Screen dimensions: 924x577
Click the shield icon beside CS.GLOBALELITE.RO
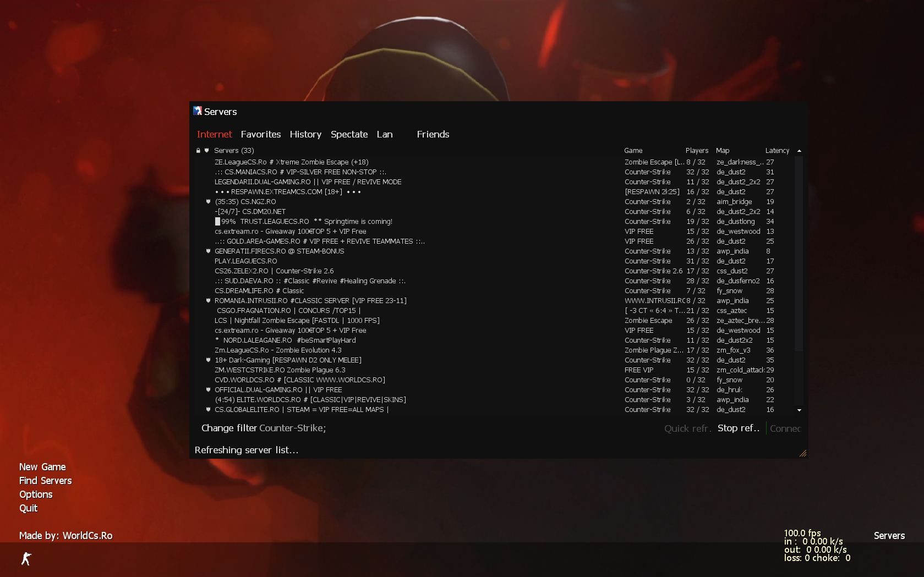208,410
